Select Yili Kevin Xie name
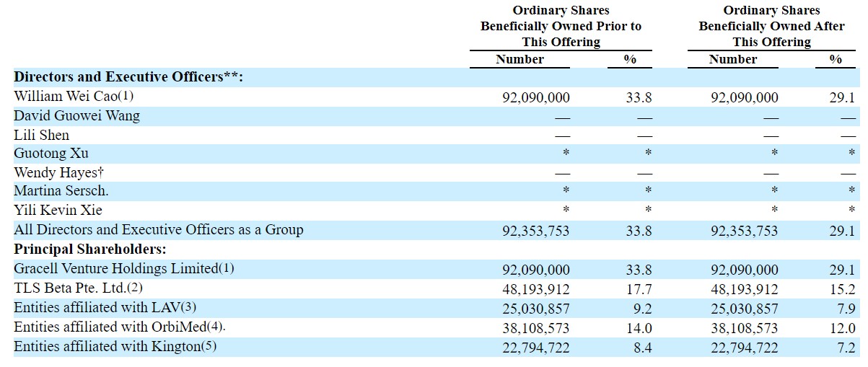 [x=58, y=211]
